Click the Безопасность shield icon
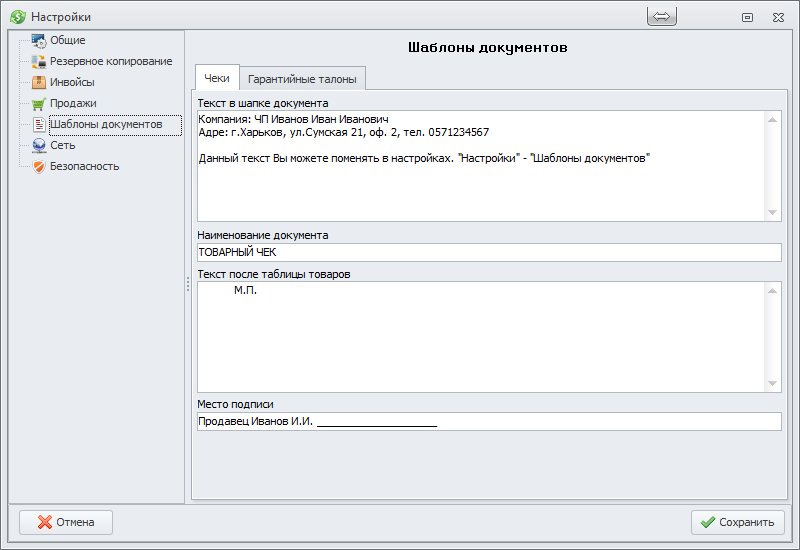The height and width of the screenshot is (550, 800). (x=39, y=167)
